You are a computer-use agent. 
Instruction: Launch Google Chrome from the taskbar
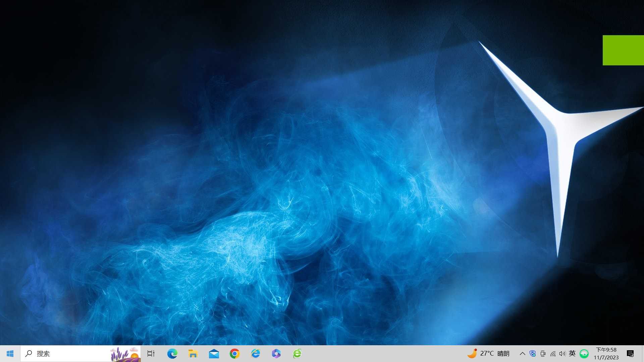234,354
